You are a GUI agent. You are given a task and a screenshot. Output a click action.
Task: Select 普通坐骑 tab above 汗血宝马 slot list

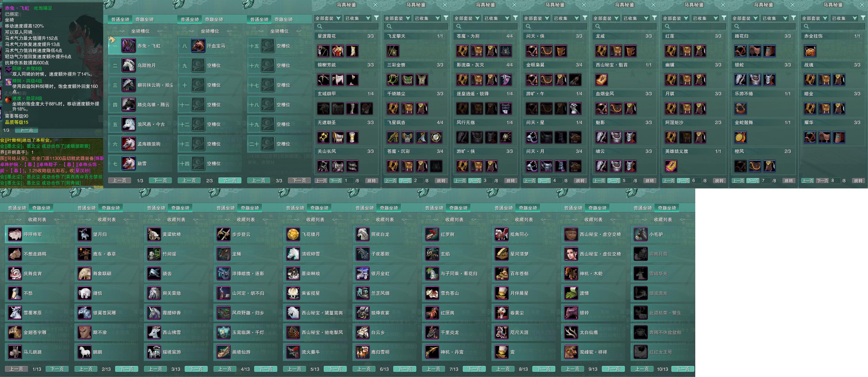click(190, 20)
